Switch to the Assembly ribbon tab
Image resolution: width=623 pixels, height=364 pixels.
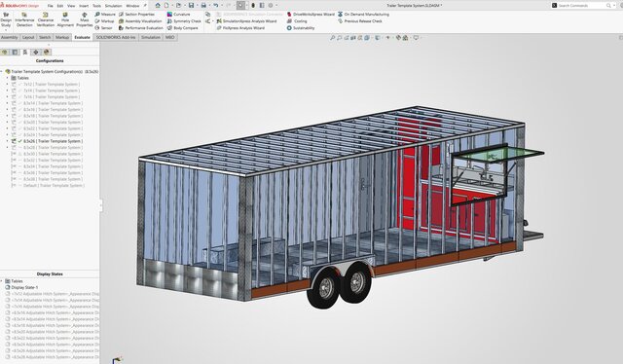9,37
